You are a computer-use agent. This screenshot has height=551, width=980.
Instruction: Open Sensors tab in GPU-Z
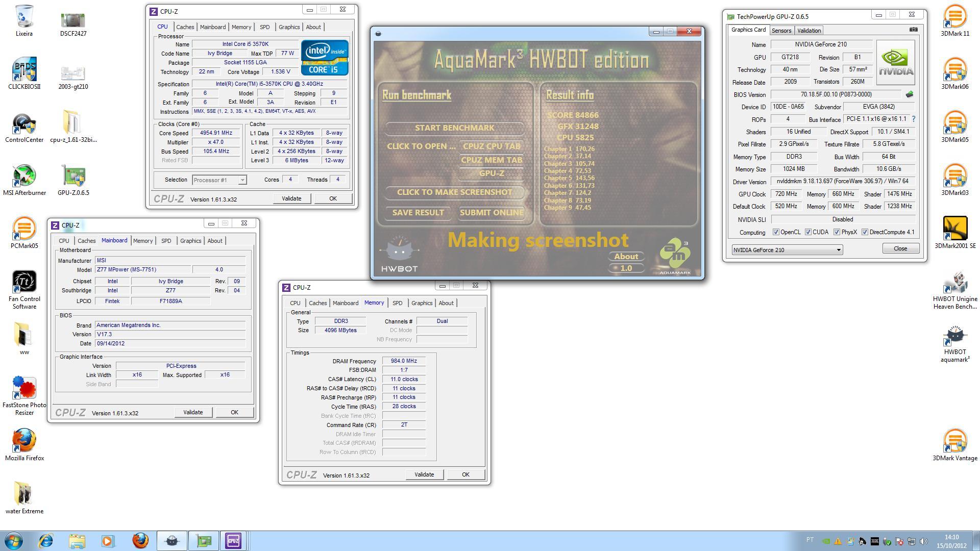point(781,31)
